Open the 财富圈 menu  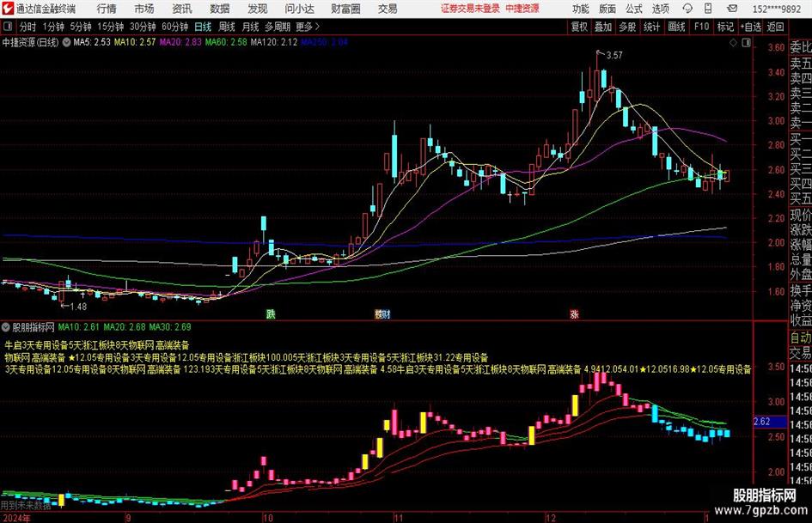(x=346, y=9)
